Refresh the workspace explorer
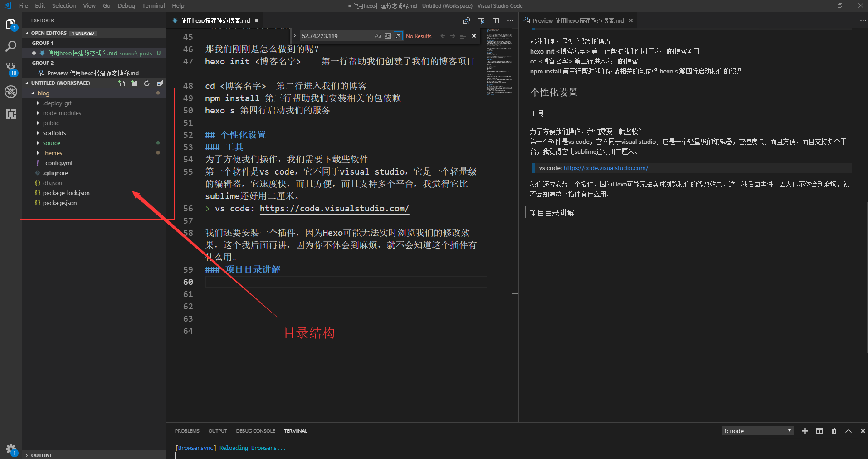Image resolution: width=868 pixels, height=459 pixels. coord(147,83)
